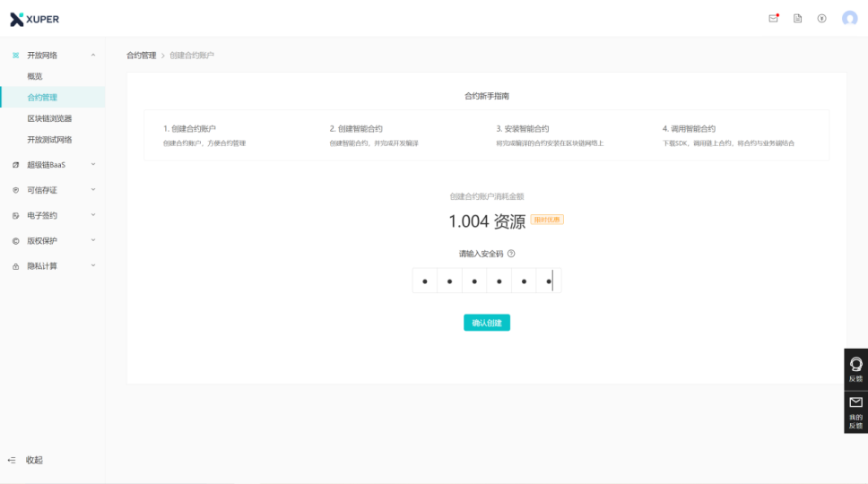This screenshot has width=868, height=484.
Task: Click the XUPER logo
Action: point(35,19)
